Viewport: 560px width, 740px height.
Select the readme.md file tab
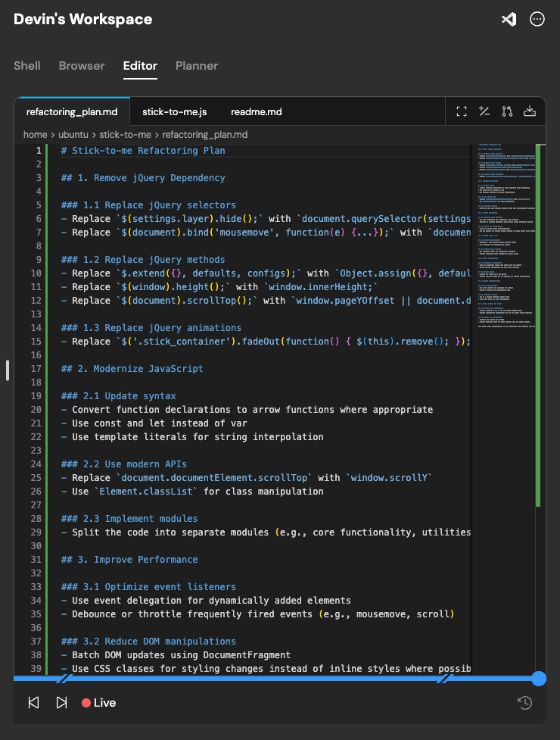coord(257,111)
